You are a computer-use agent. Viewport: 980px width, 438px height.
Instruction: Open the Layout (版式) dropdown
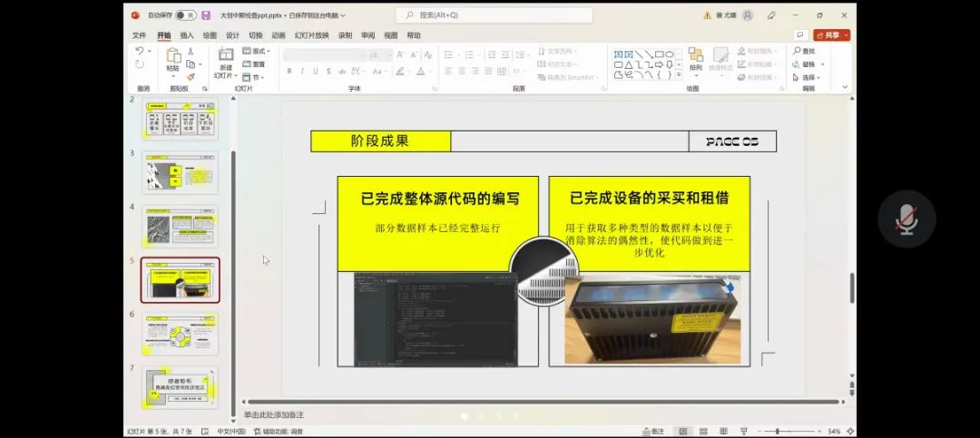[x=255, y=52]
